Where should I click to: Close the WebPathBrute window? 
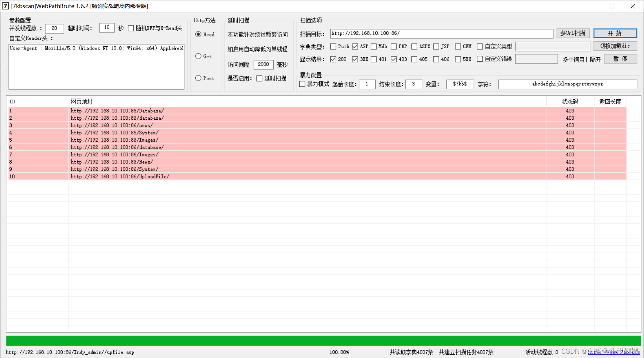(633, 6)
